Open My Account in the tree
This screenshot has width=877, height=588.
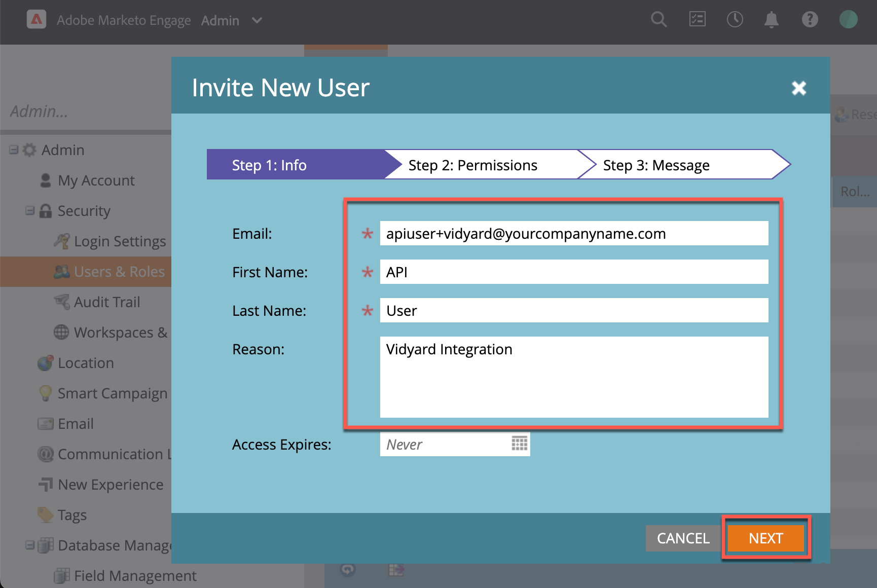click(x=96, y=180)
